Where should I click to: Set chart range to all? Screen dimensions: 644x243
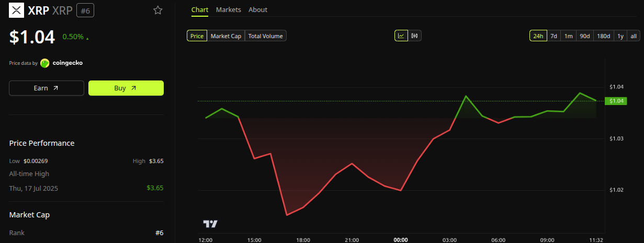tap(634, 36)
